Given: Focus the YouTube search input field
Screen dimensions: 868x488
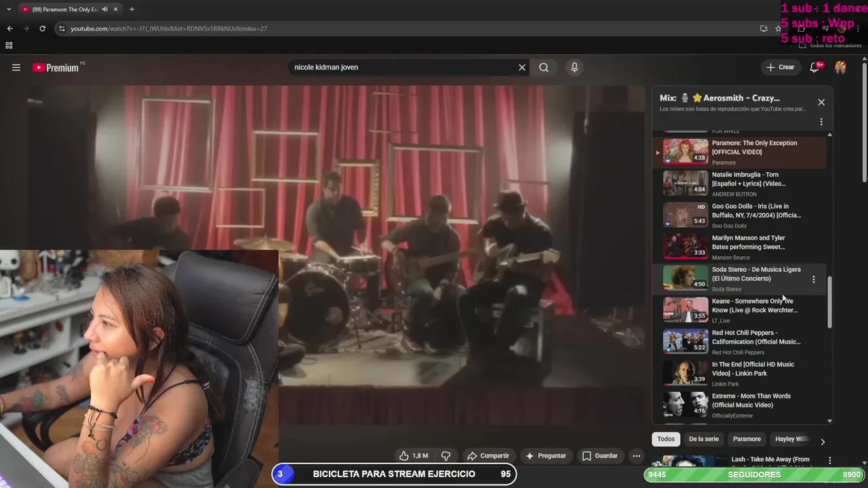Looking at the screenshot, I should [x=403, y=68].
